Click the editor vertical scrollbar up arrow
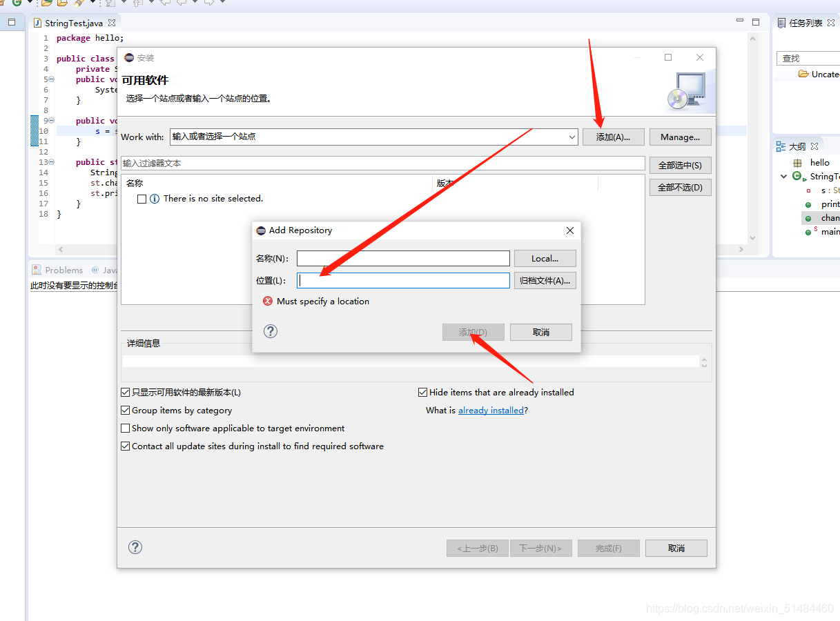 point(752,39)
